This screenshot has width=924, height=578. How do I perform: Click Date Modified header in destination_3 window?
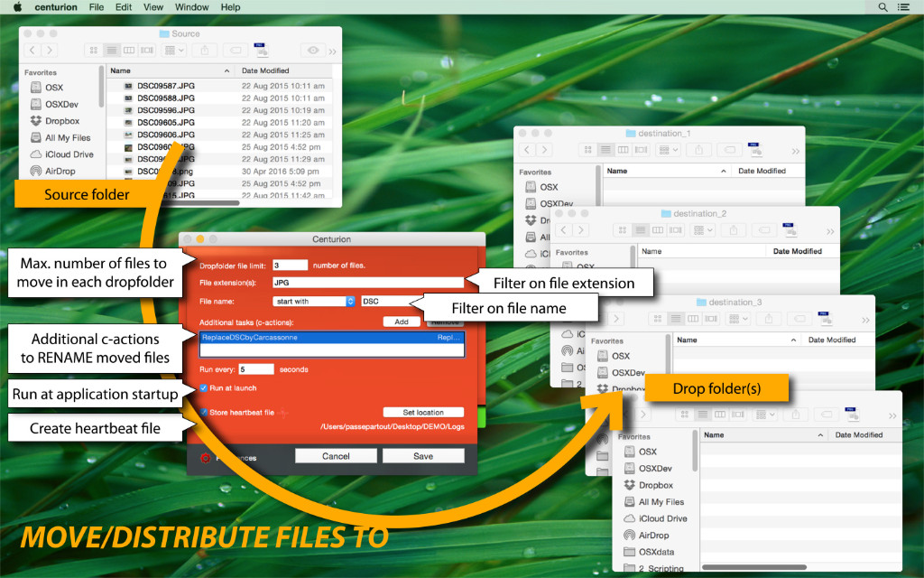point(832,340)
